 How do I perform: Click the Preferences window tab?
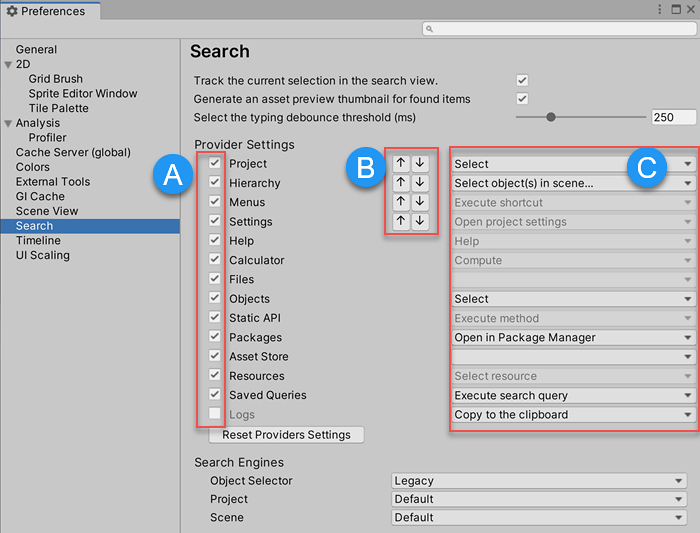coord(51,11)
